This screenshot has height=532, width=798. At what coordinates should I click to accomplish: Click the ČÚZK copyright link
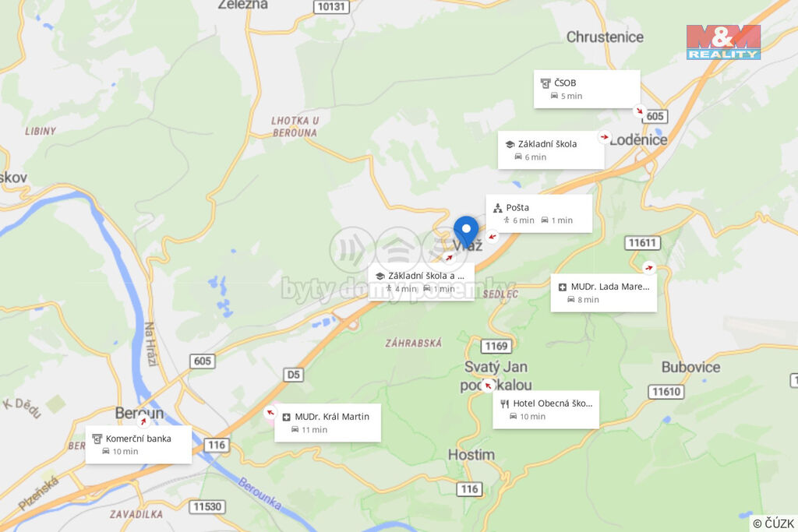774,523
